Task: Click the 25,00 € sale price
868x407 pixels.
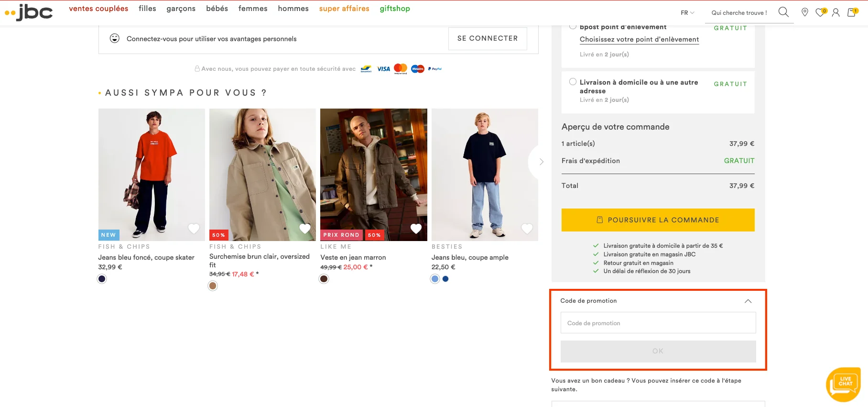Action: pos(356,267)
